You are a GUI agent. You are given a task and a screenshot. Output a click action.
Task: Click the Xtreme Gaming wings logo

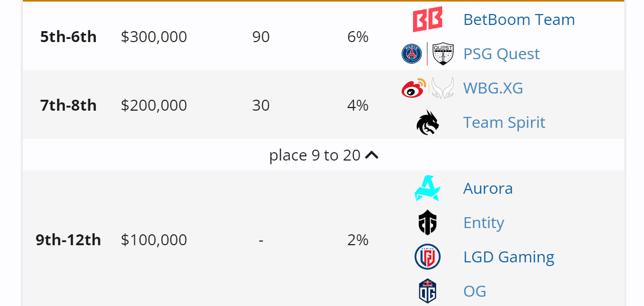tap(443, 88)
